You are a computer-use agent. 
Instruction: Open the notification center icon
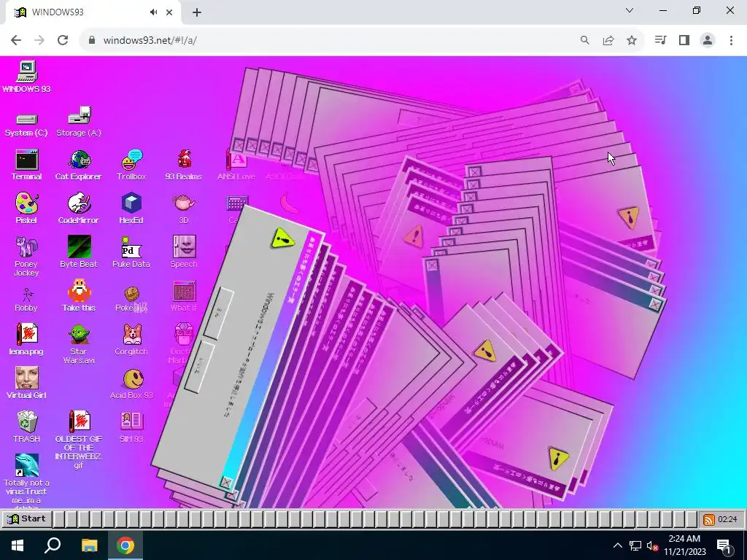(724, 546)
